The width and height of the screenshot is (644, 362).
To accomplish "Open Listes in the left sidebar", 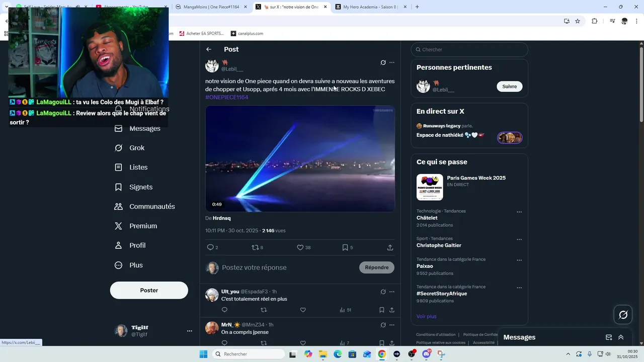I will (131, 167).
